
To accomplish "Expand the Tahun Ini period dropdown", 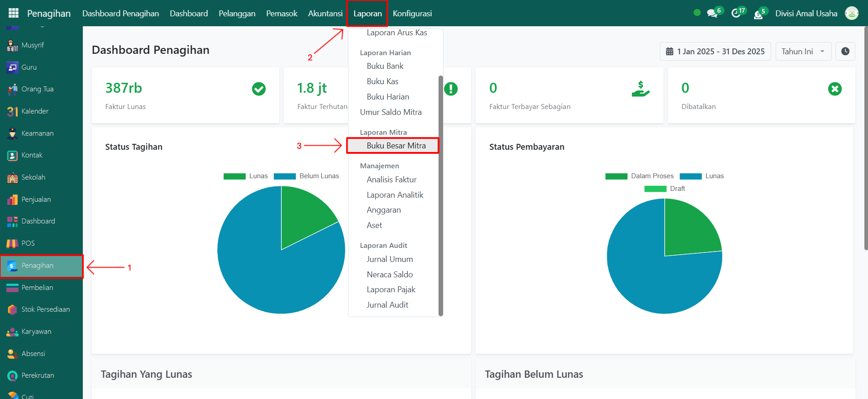I will 803,52.
